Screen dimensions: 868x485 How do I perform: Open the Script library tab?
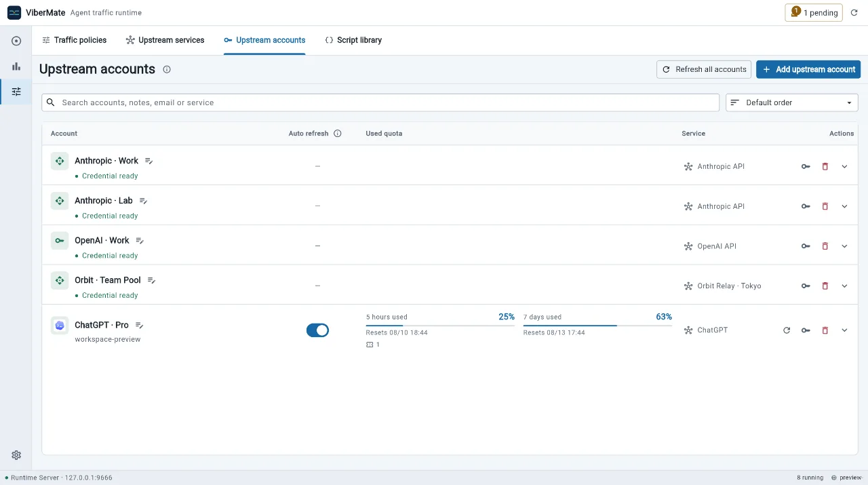point(353,40)
